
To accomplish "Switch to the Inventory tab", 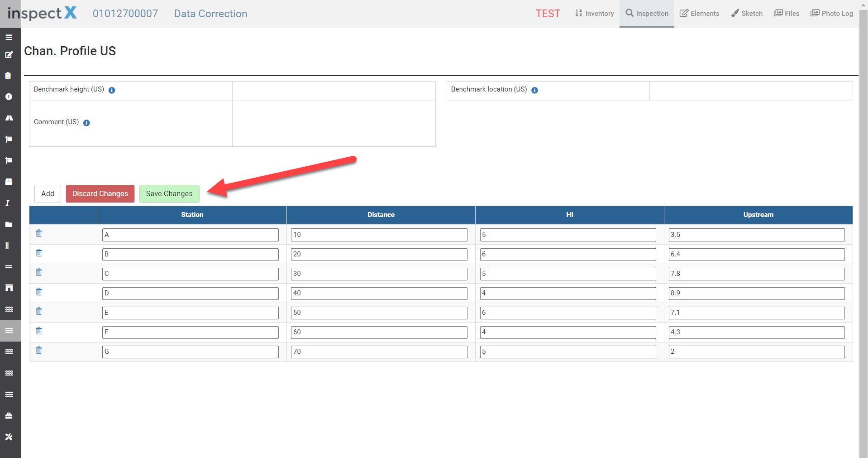I will 594,14.
